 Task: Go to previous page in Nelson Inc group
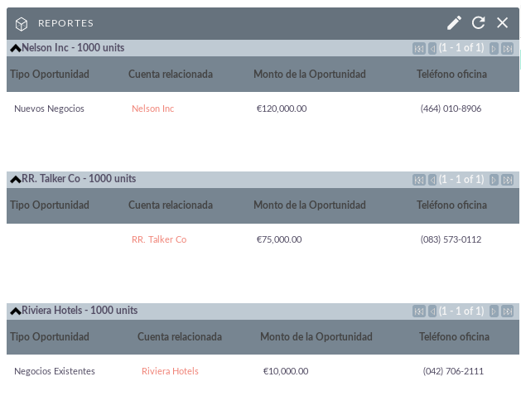click(x=432, y=49)
